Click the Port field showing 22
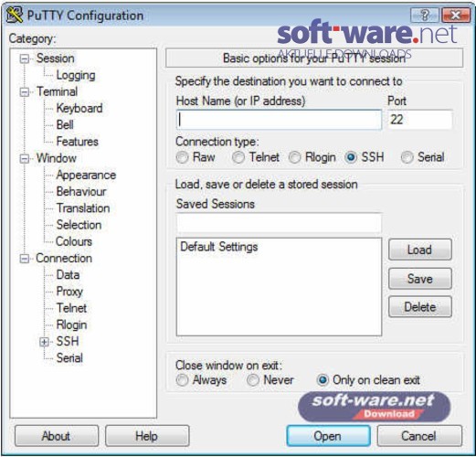The image size is (476, 457). (x=420, y=120)
